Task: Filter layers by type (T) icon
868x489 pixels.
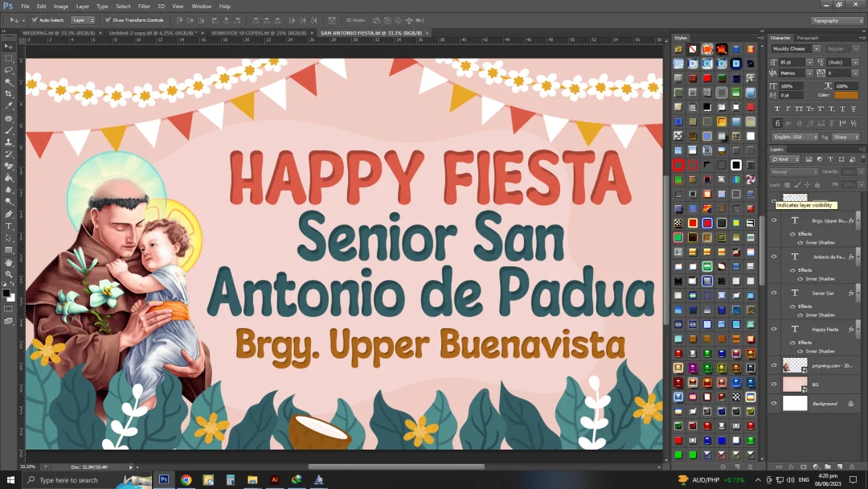Action: coord(830,159)
